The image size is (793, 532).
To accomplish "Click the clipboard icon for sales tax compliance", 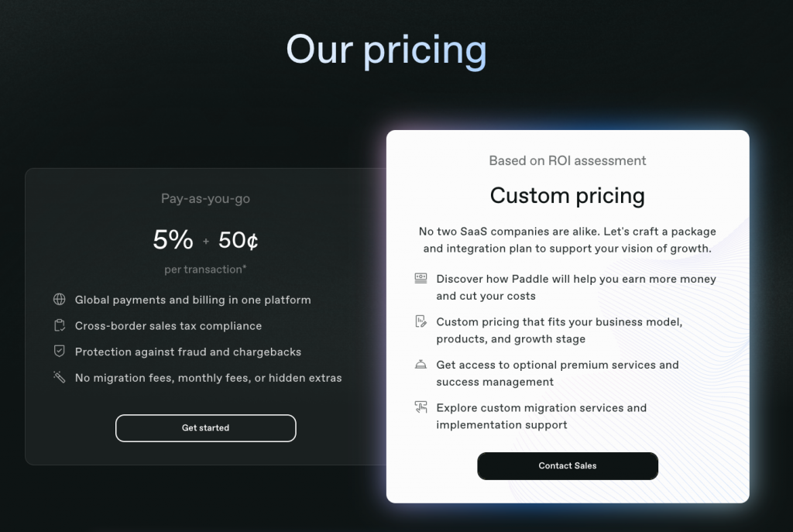I will [59, 325].
